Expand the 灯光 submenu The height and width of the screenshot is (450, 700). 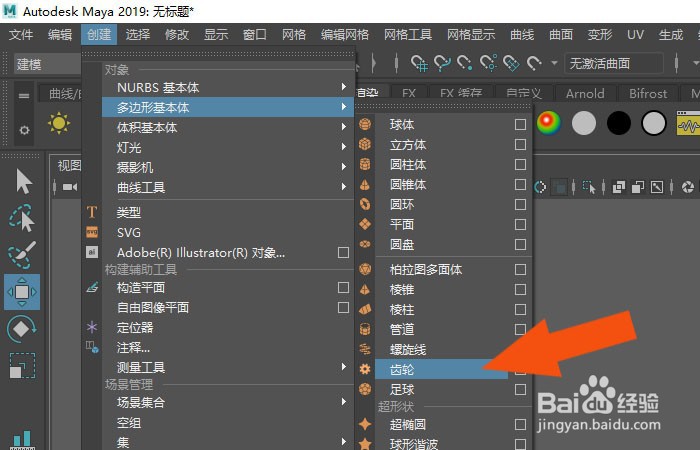coord(228,147)
